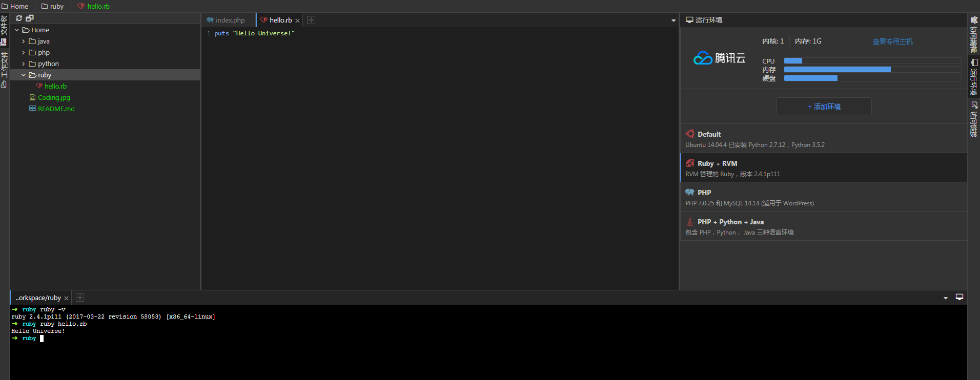Click the monitor icon in terminal bar
The width and height of the screenshot is (980, 380).
tap(959, 298)
